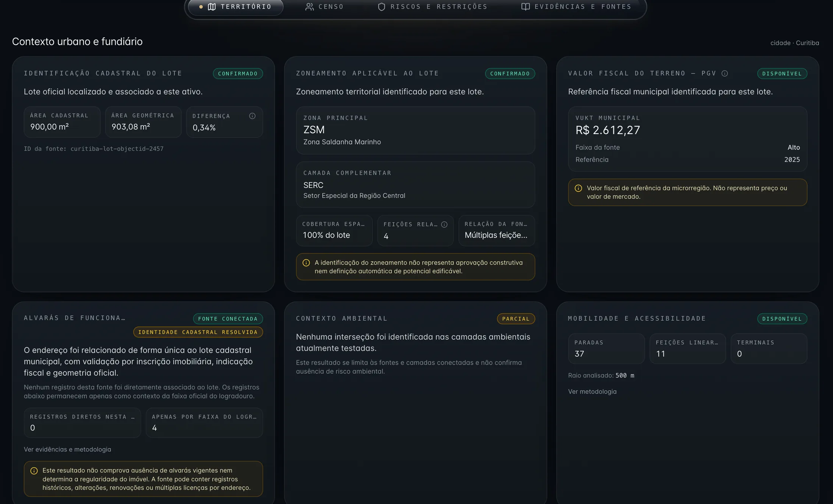
Task: Click info icon next to Valor Fiscal PGV
Action: tap(724, 73)
